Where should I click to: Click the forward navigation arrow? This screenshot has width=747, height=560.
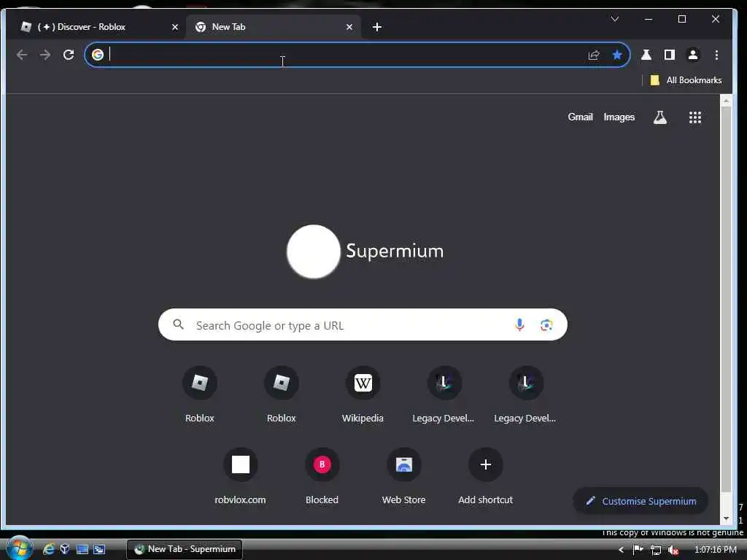click(45, 55)
